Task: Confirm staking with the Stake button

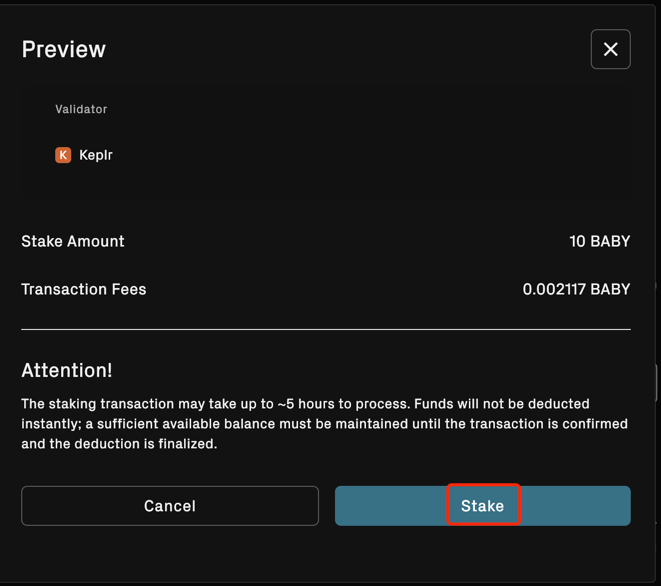Action: [482, 506]
